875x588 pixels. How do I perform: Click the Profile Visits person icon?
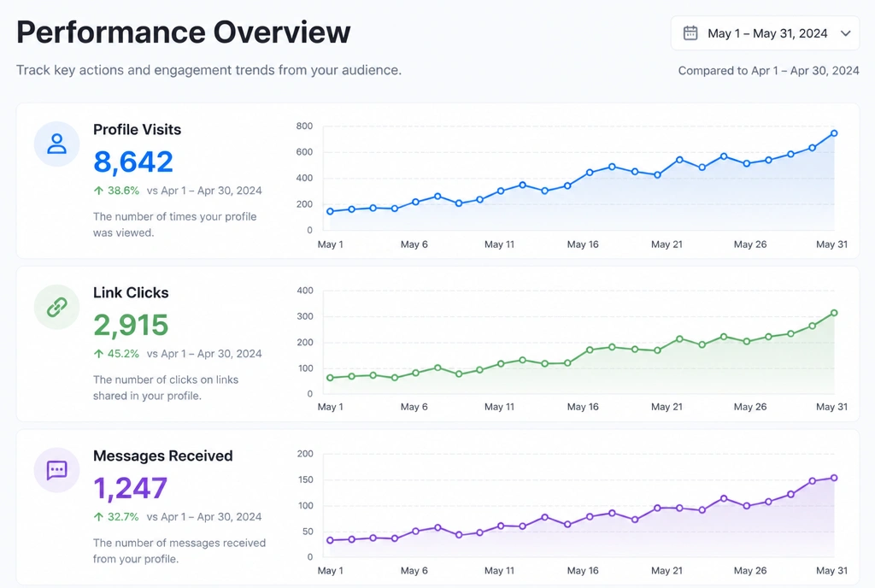57,144
